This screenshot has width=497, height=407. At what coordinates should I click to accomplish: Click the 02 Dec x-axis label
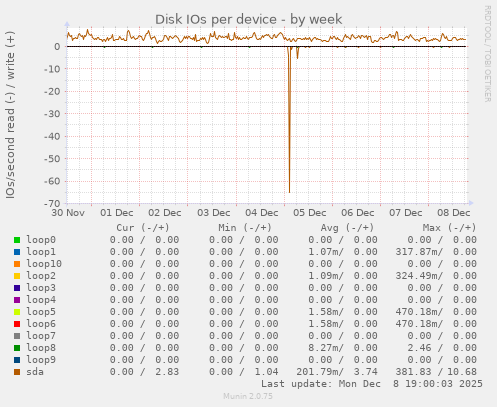tap(165, 213)
